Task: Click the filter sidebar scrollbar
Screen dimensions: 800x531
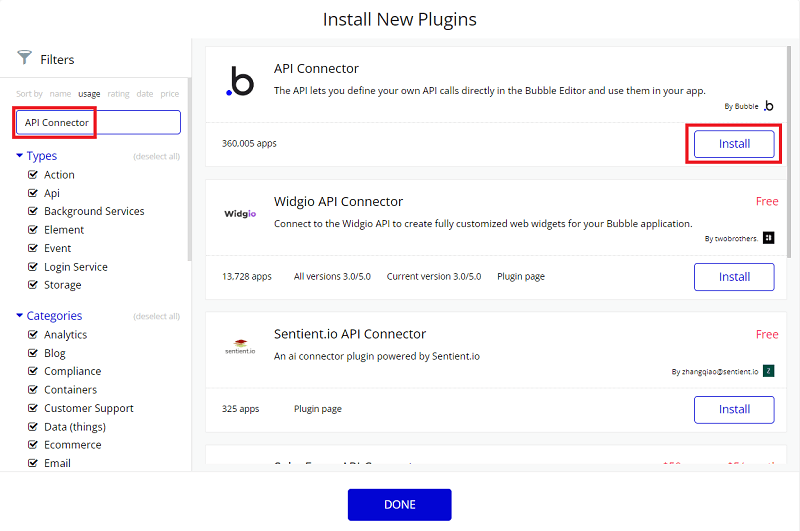Action: pyautogui.click(x=189, y=168)
